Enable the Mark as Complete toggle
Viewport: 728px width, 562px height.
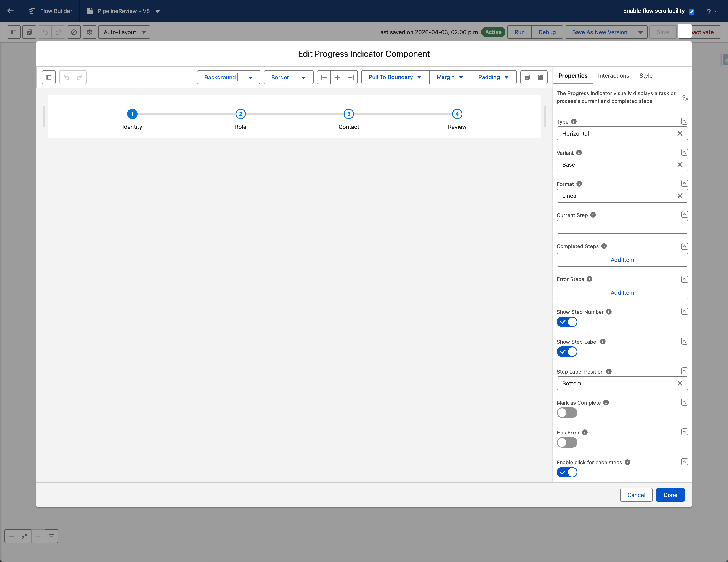point(567,413)
